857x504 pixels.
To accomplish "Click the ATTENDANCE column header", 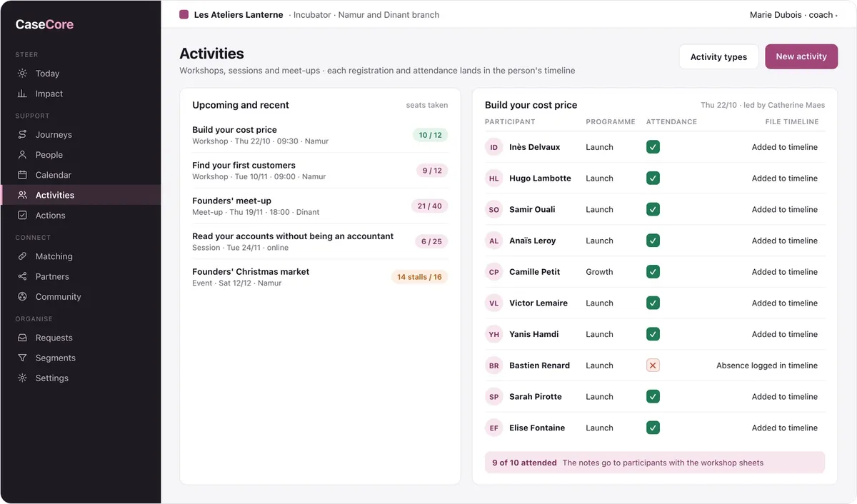I will 671,122.
